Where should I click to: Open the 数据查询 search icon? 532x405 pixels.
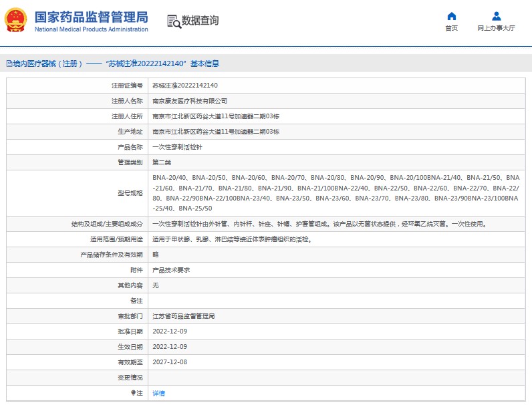point(174,21)
